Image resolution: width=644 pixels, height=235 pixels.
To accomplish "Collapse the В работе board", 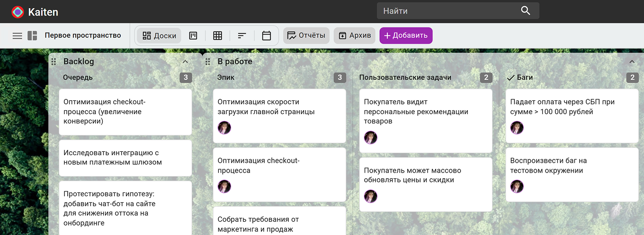I will (x=632, y=61).
